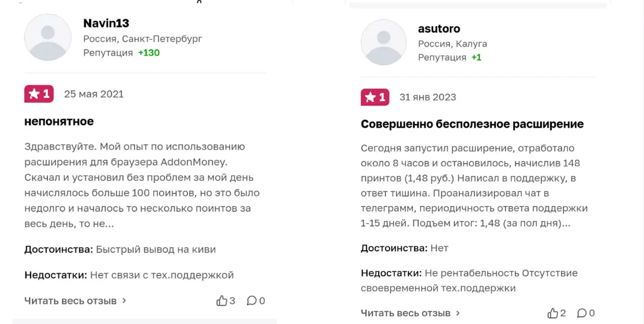Viewport: 644px width, 324px height.
Task: Open Navin13's profile
Action: pyautogui.click(x=106, y=23)
